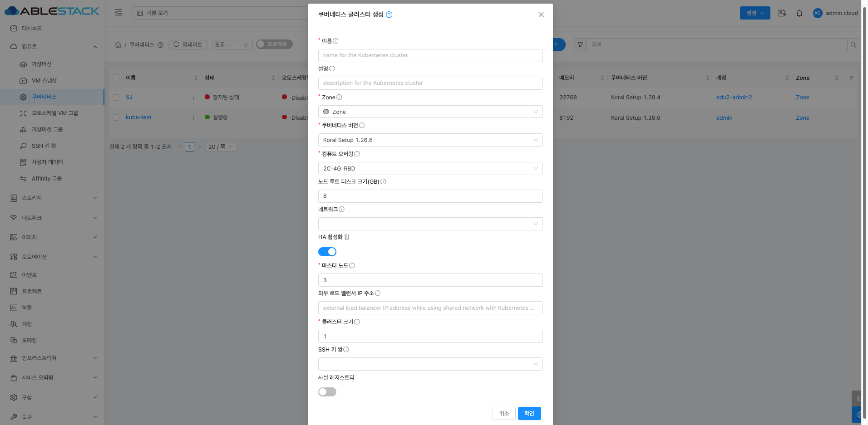Image resolution: width=868 pixels, height=425 pixels.
Task: Click the 외부 로드 밸런서 IP 주소 input field
Action: pos(430,308)
